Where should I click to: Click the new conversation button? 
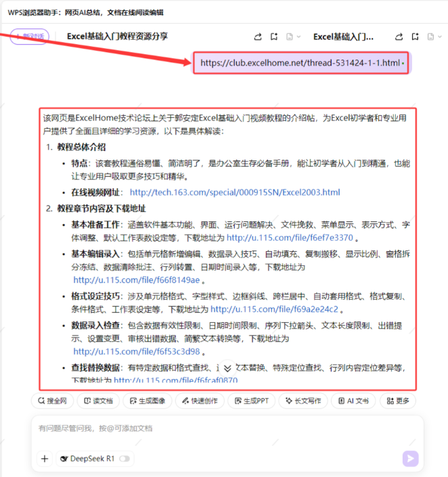(x=30, y=37)
